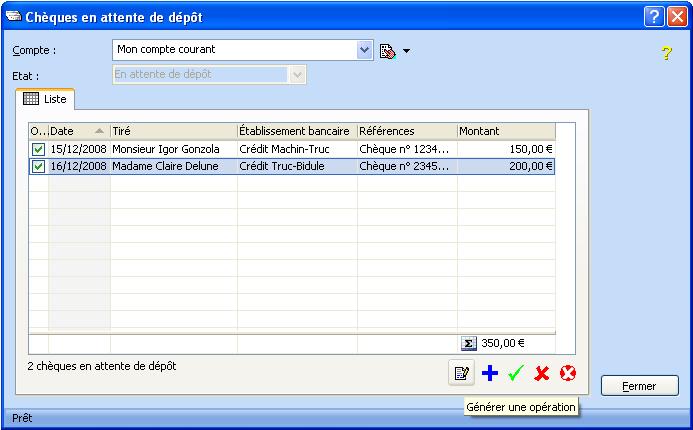Screen dimensions: 693x430
Task: Click the sigma sum icon
Action: point(469,342)
